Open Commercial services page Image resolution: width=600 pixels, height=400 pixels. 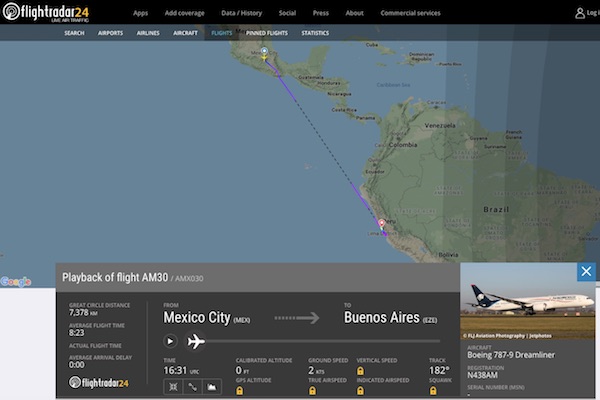(x=410, y=13)
